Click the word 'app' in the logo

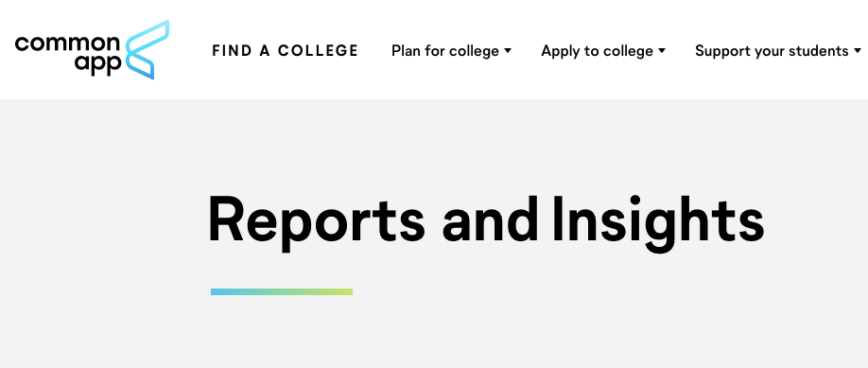tap(97, 65)
